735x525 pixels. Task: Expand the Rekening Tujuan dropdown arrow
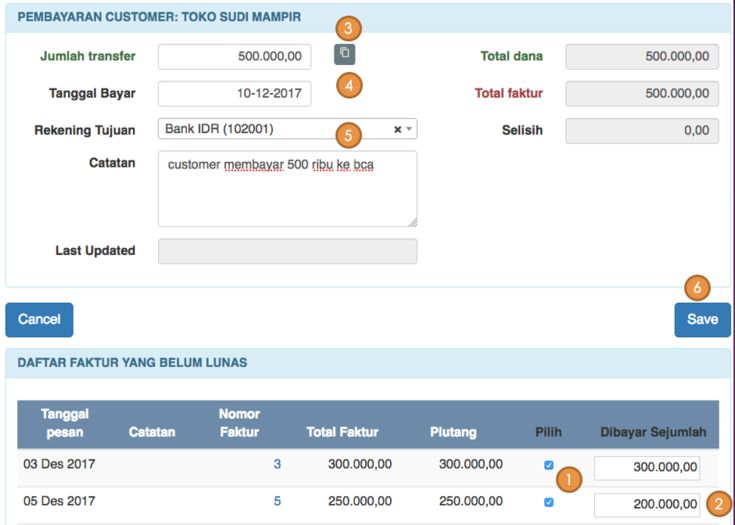click(x=409, y=130)
